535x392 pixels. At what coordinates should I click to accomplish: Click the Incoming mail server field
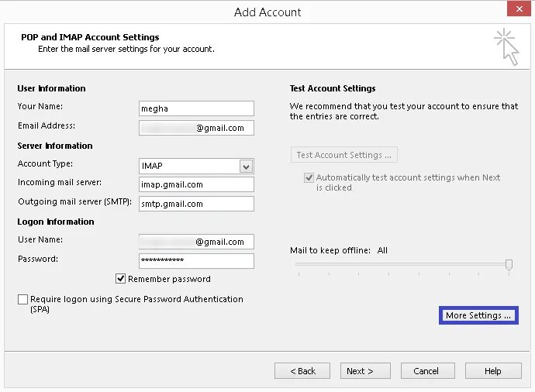[196, 184]
